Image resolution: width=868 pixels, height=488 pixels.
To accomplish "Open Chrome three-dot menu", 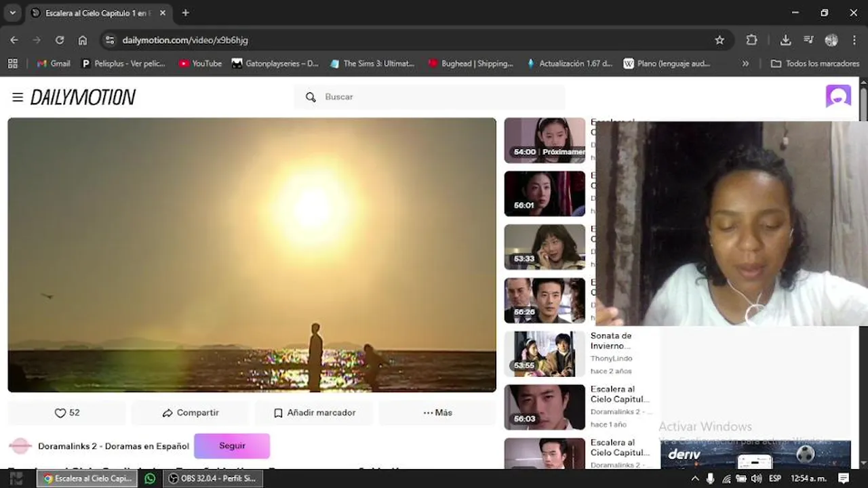I will click(853, 40).
